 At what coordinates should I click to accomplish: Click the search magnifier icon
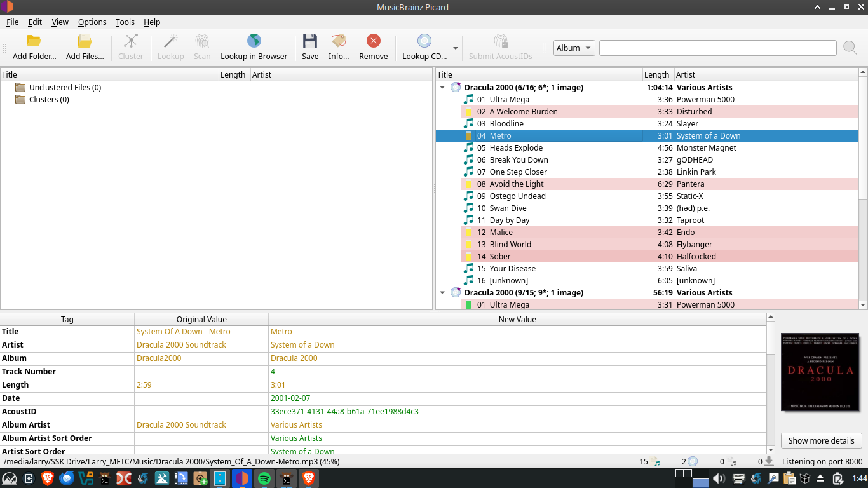[x=850, y=48]
